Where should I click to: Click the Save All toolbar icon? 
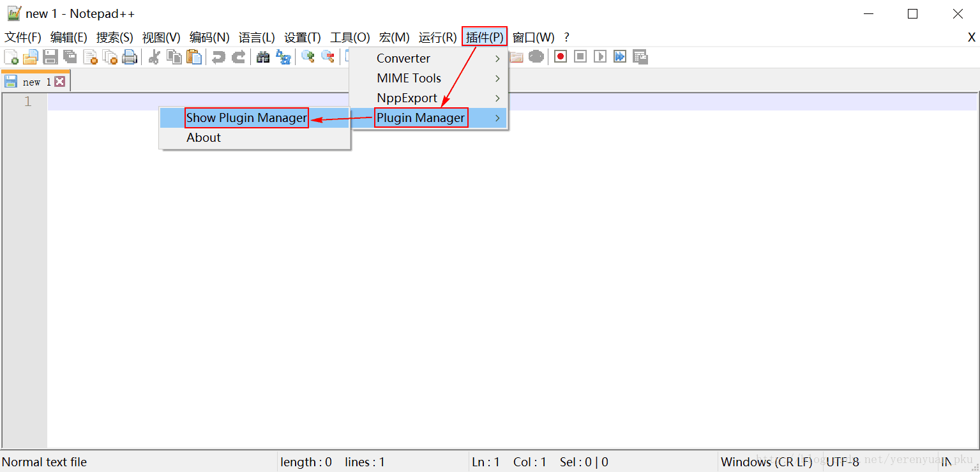click(x=70, y=57)
